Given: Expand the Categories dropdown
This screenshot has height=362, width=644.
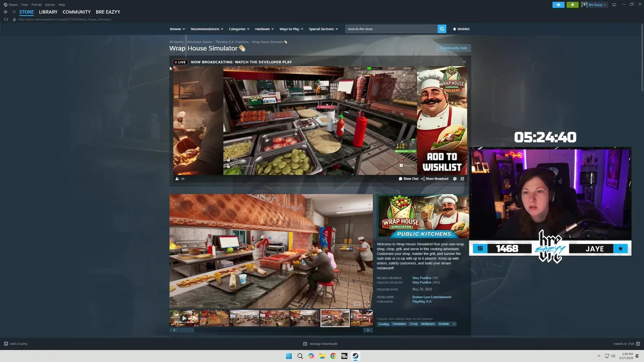Looking at the screenshot, I should [239, 29].
